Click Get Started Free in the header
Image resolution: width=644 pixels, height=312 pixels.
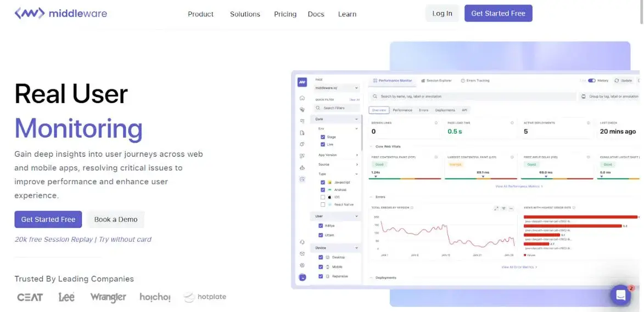point(498,14)
